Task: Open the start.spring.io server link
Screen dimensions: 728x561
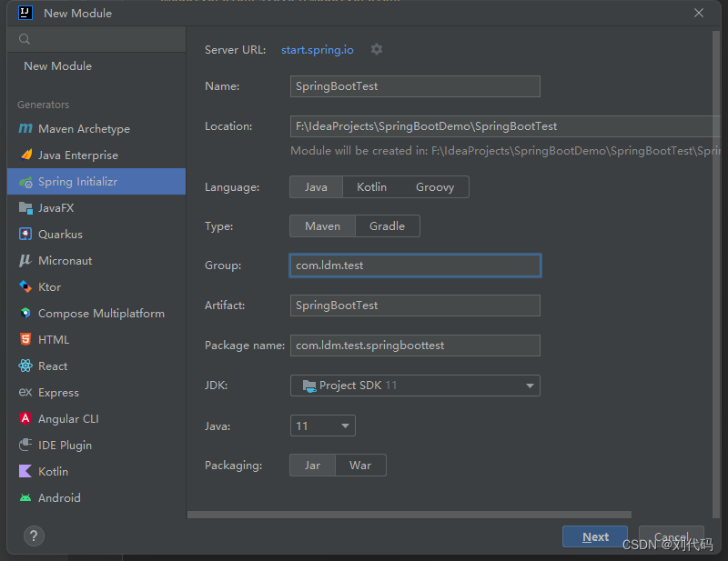Action: (317, 50)
